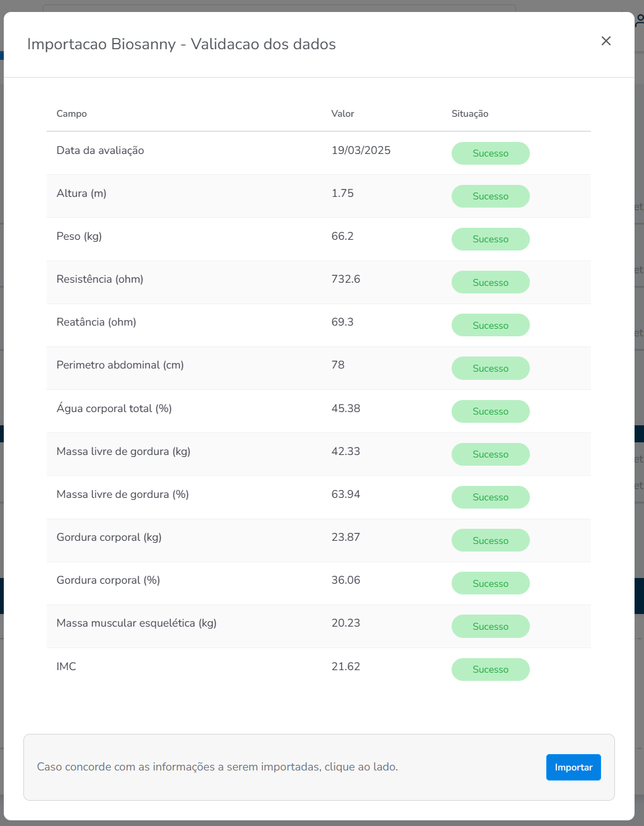This screenshot has height=826, width=644.
Task: Click the Massa livre de gordura (%) label
Action: 122,494
